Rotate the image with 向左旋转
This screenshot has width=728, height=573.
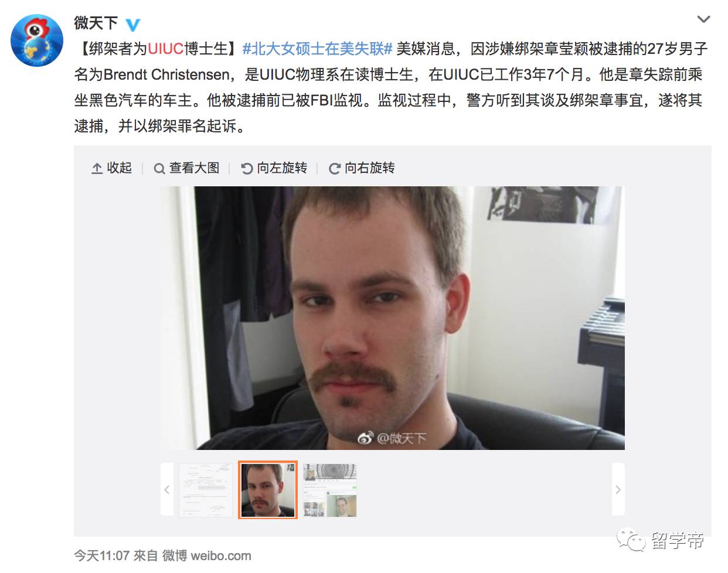tap(274, 168)
